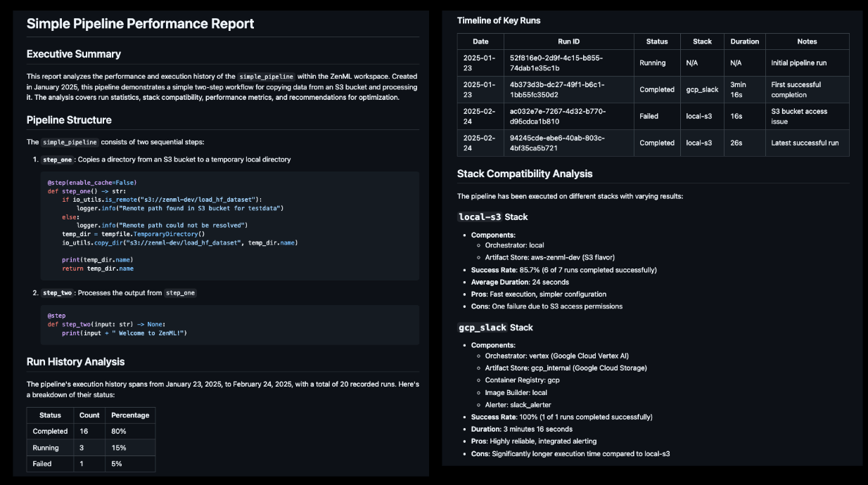
Task: Click the gcp_slack Stack subheading
Action: point(495,328)
